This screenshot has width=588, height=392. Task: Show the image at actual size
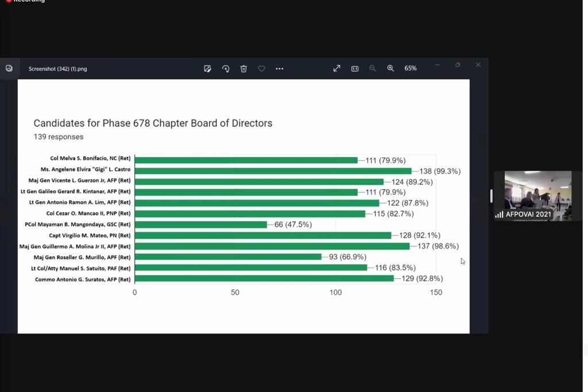tap(355, 68)
